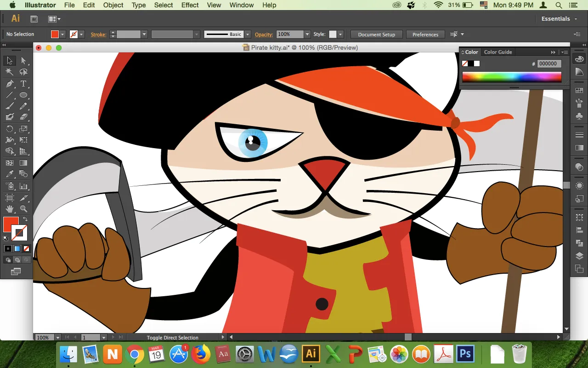The width and height of the screenshot is (588, 368).
Task: Select the Pen tool
Action: [x=10, y=84]
